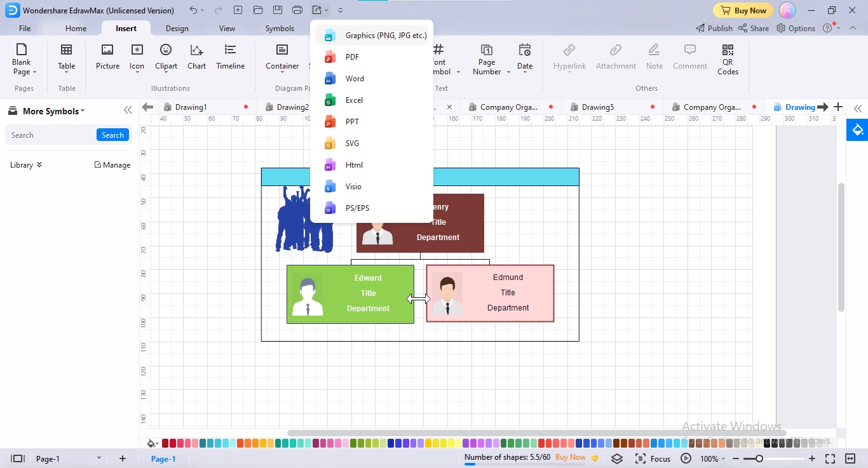Screen dimensions: 868x468
Task: Add a new document tab with plus
Action: click(x=838, y=107)
